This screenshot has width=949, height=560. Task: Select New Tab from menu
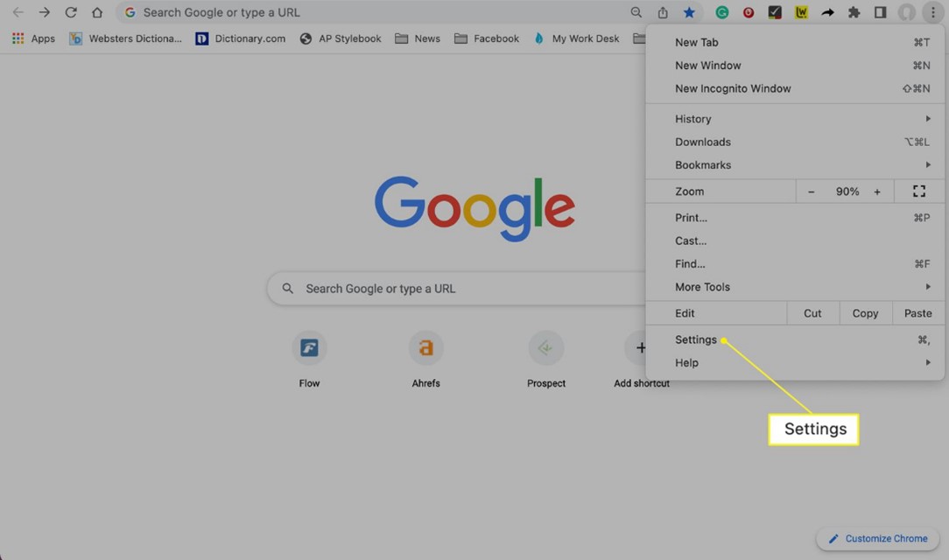click(x=795, y=42)
